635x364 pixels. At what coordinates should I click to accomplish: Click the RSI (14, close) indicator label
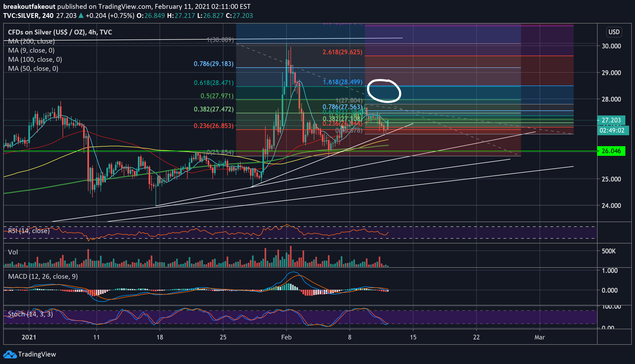tap(29, 231)
